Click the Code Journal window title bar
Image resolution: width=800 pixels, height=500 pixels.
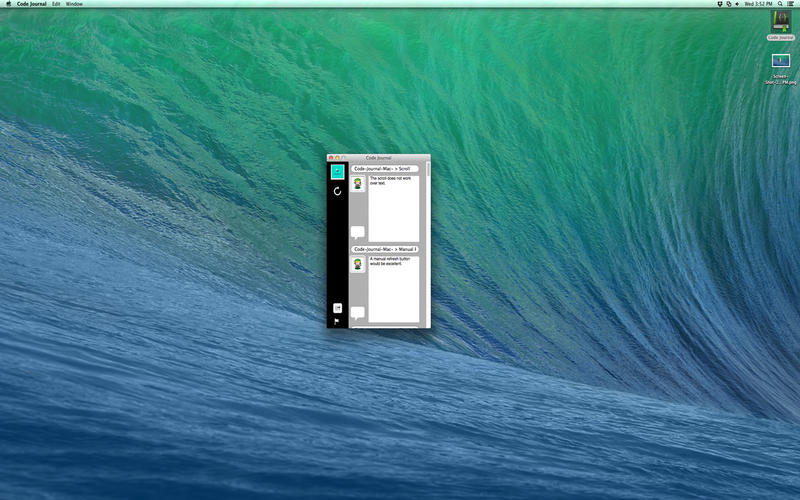[x=379, y=158]
